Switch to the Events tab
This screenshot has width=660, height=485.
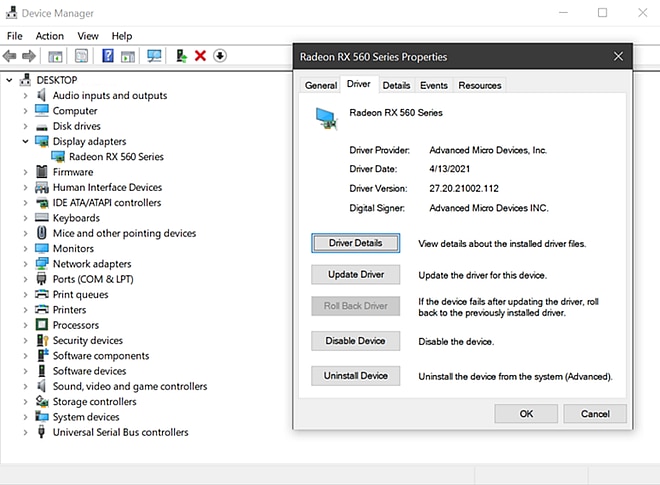434,85
